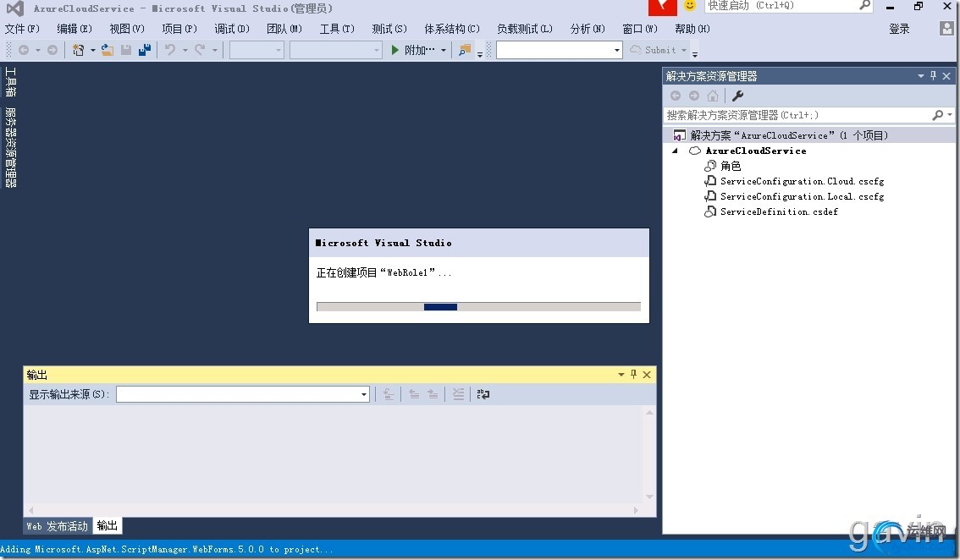960x560 pixels.
Task: Open the Help menu
Action: (x=692, y=29)
